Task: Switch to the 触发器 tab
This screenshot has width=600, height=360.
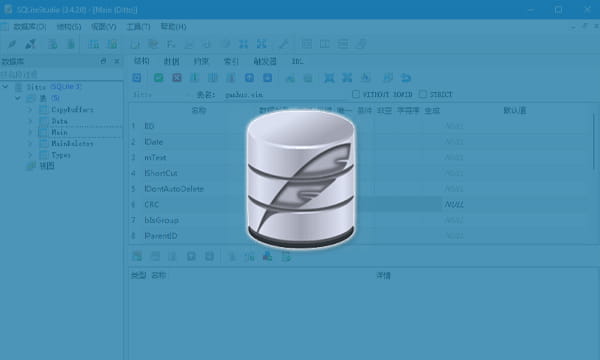Action: pos(265,61)
